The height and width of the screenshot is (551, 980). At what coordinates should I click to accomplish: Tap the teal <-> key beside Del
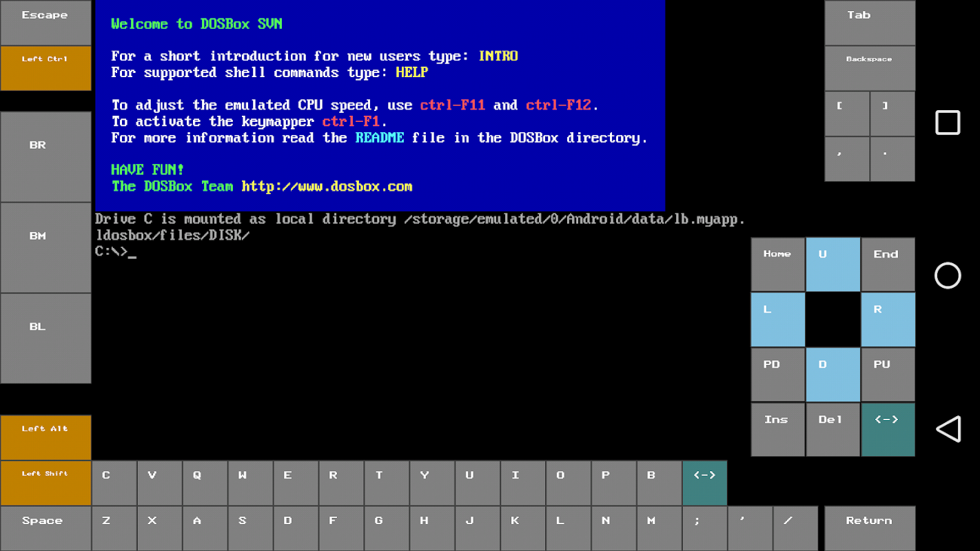pos(888,430)
